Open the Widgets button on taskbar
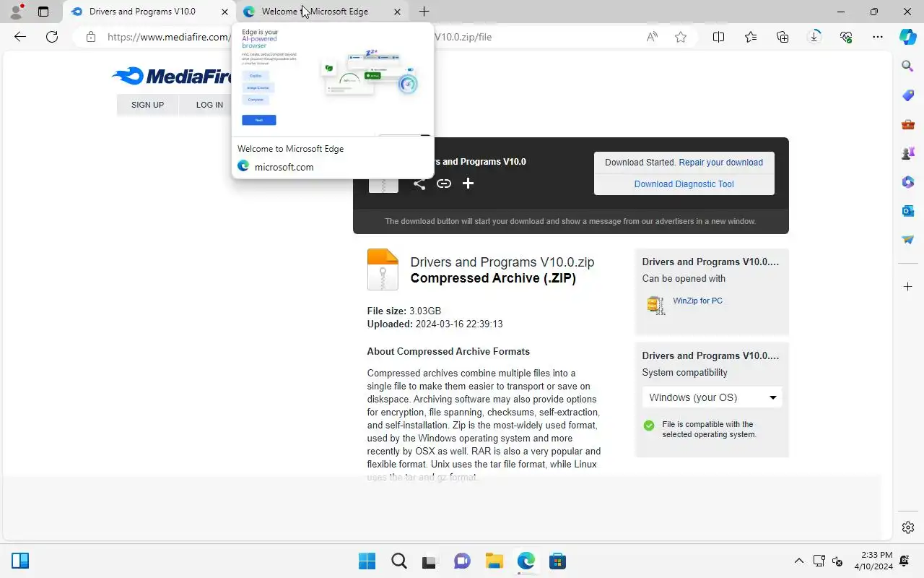Viewport: 924px width, 578px height. (20, 561)
